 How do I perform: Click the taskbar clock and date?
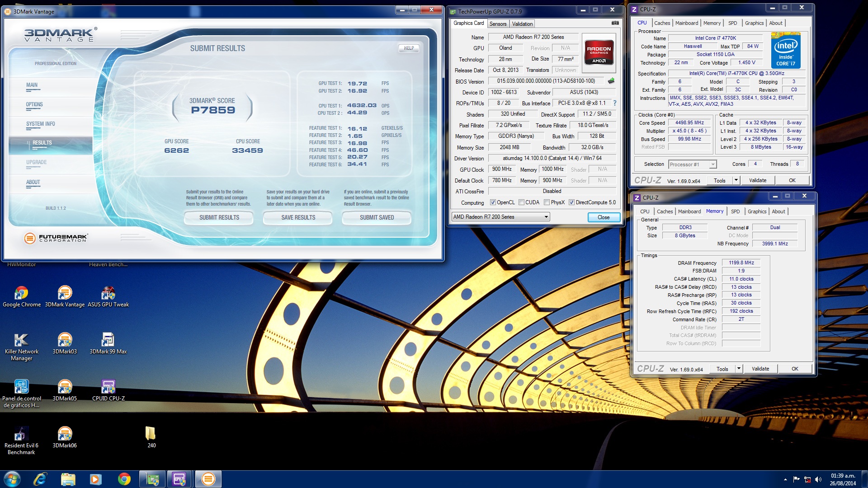[x=843, y=479]
